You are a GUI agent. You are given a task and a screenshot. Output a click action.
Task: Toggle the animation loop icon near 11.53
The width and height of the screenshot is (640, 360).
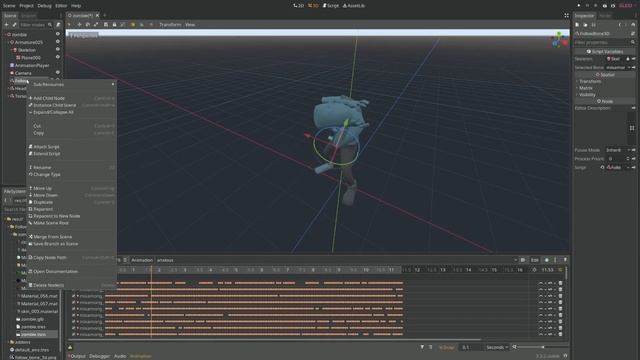(560, 270)
